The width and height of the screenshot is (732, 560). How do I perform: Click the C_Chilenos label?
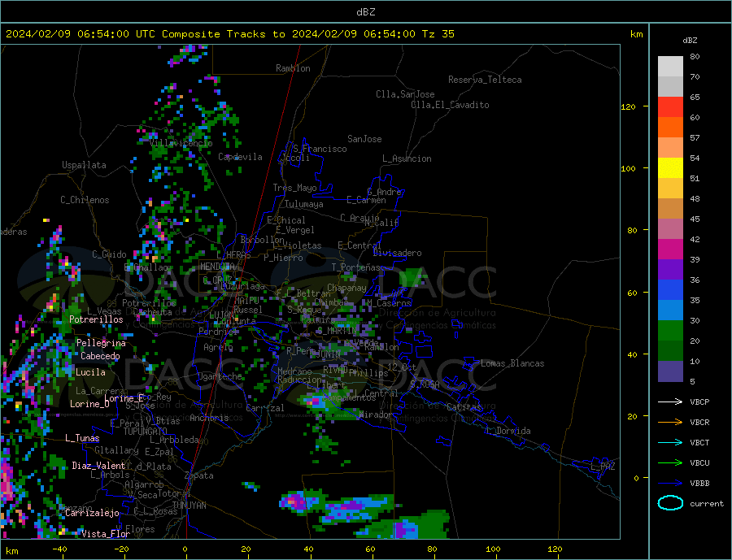click(85, 200)
